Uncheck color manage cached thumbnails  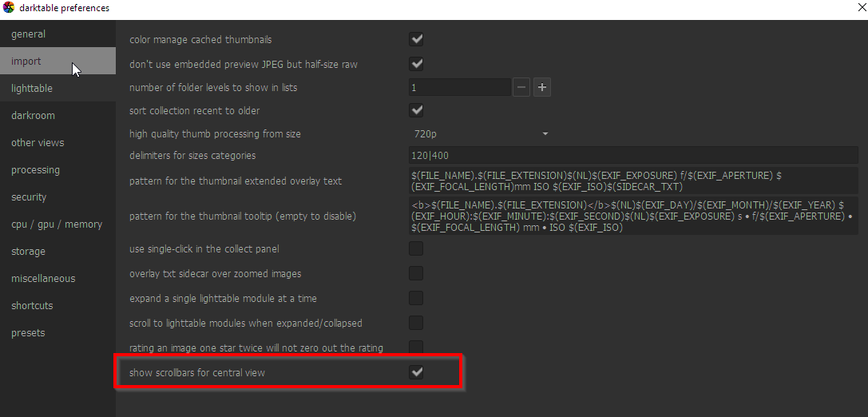416,39
